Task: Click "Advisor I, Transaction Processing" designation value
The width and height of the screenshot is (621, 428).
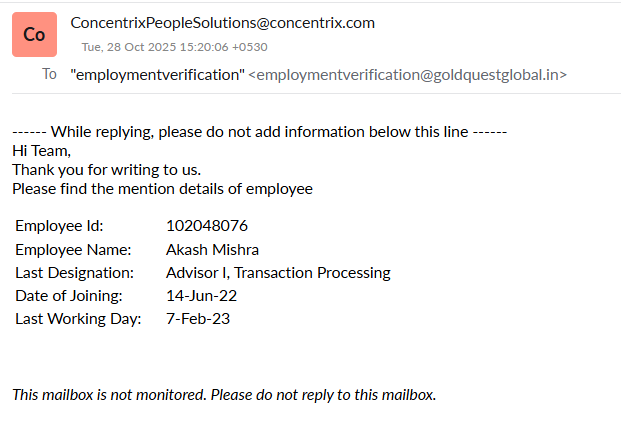Action: [278, 272]
